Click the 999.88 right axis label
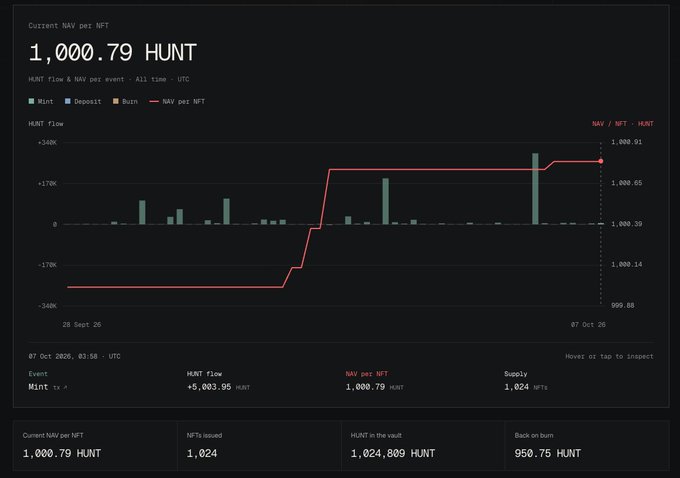This screenshot has height=478, width=680. [x=623, y=305]
